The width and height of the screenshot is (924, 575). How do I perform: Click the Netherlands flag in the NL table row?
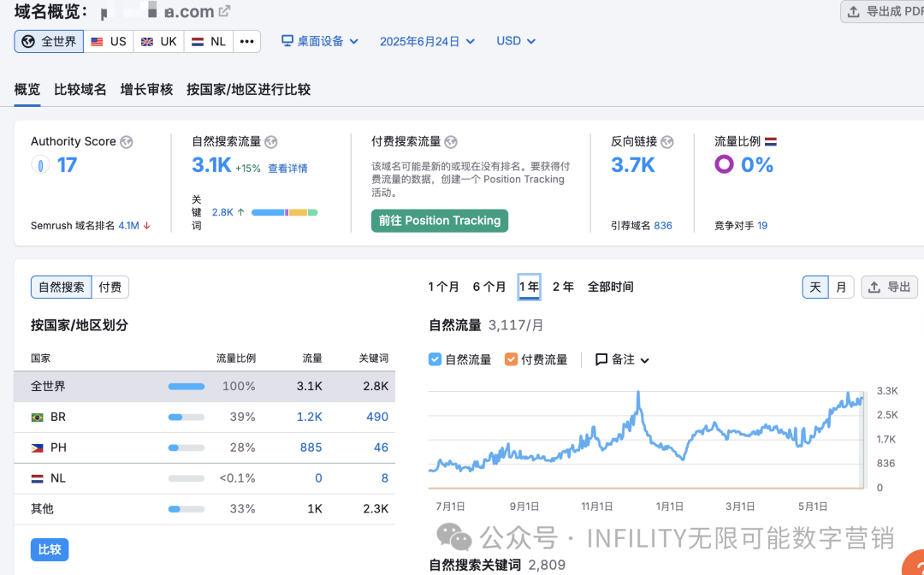tap(37, 478)
